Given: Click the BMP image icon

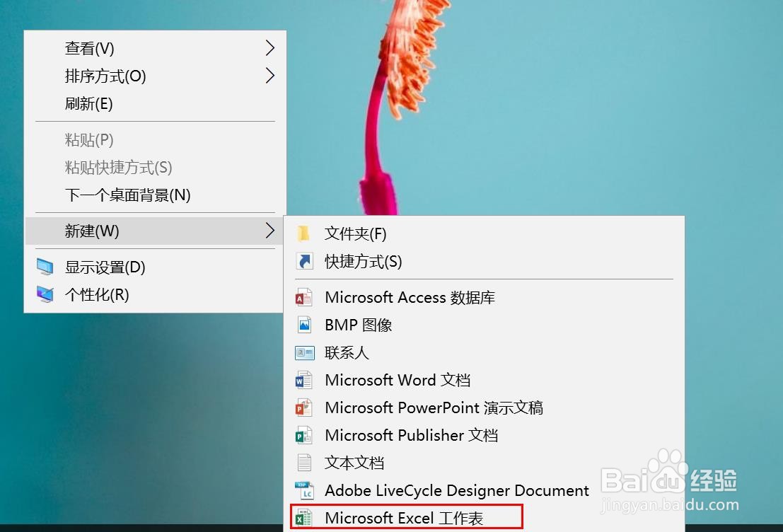Looking at the screenshot, I should pyautogui.click(x=304, y=325).
